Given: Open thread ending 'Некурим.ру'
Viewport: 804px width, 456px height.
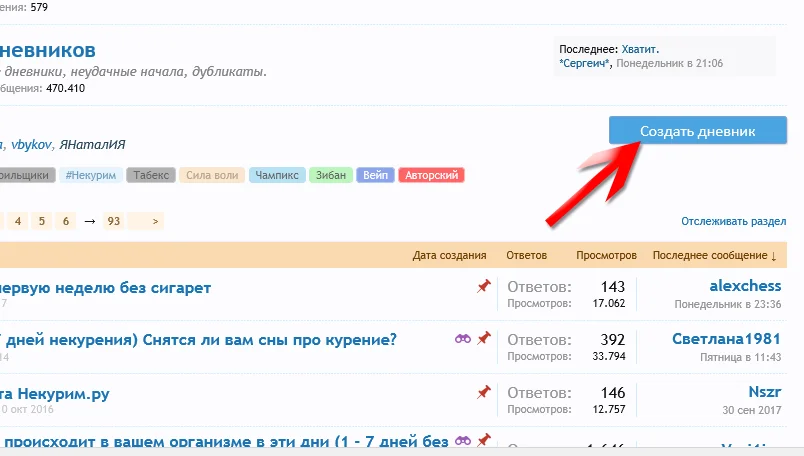Looking at the screenshot, I should click(x=55, y=394).
